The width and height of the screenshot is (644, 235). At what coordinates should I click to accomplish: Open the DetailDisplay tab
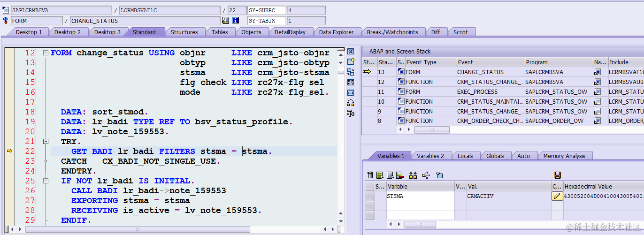tap(290, 32)
